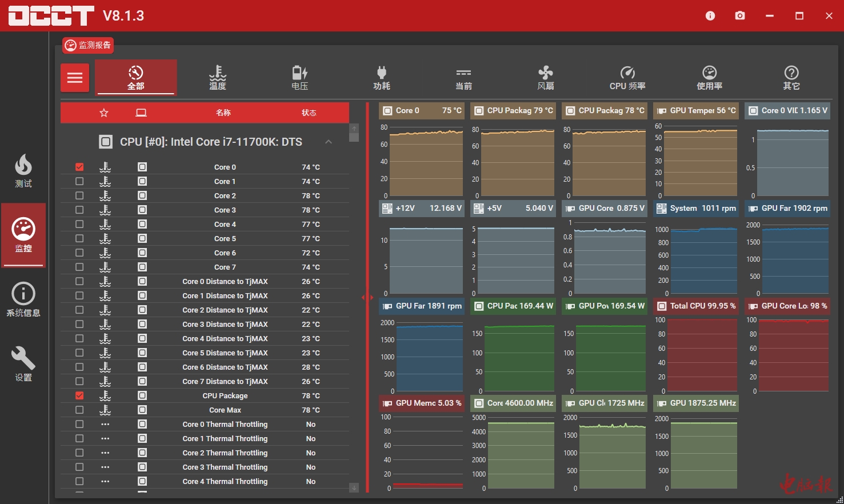Uncheck the CPU Package checkbox
Screen dimensions: 844x504
pyautogui.click(x=79, y=395)
